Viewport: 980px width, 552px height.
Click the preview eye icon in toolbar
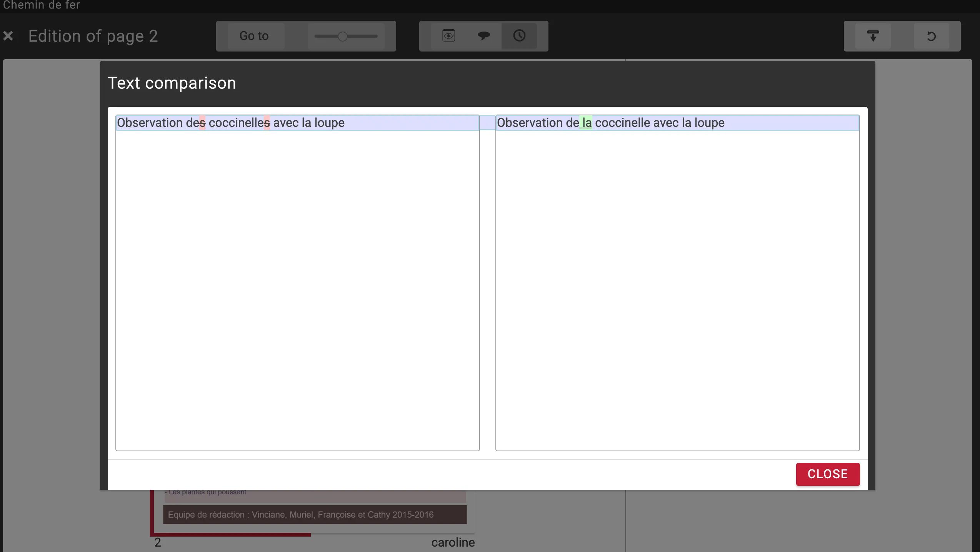click(x=448, y=36)
